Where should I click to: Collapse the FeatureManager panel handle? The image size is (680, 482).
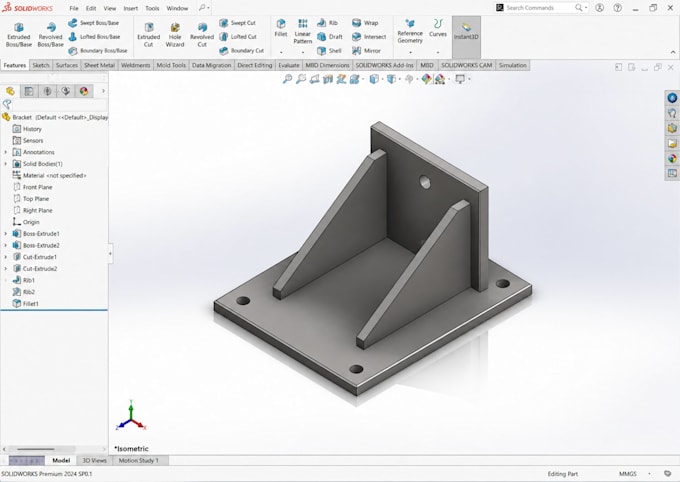[110, 253]
